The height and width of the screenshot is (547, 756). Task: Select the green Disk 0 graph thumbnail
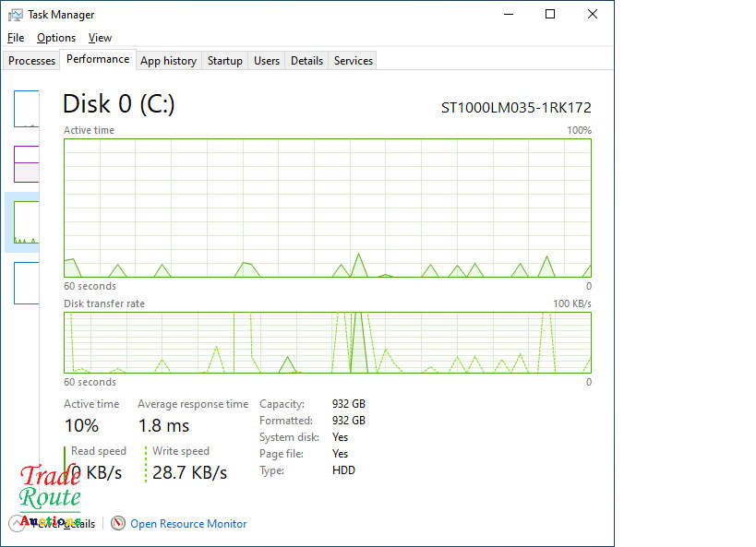coord(27,222)
